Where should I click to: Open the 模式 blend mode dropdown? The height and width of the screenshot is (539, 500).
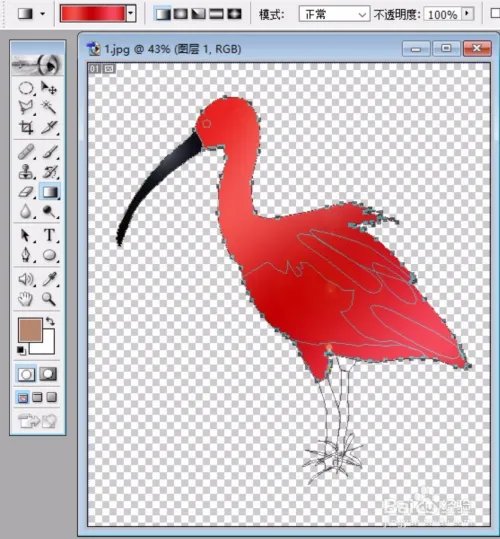coord(334,14)
